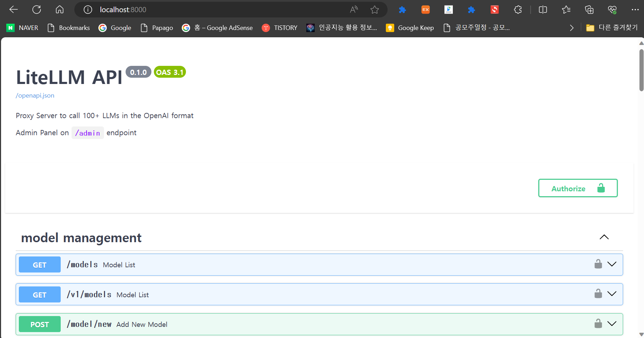Open the browser home page icon
The width and height of the screenshot is (644, 338).
click(x=60, y=9)
